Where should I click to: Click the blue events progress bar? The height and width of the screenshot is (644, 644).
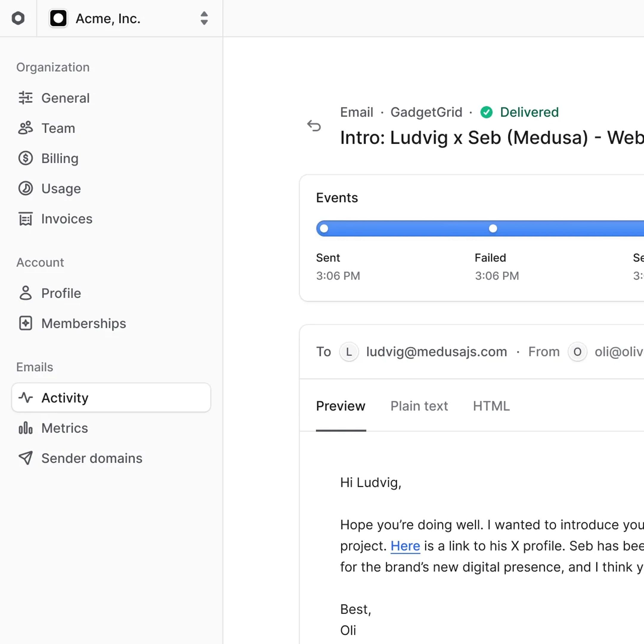point(480,228)
